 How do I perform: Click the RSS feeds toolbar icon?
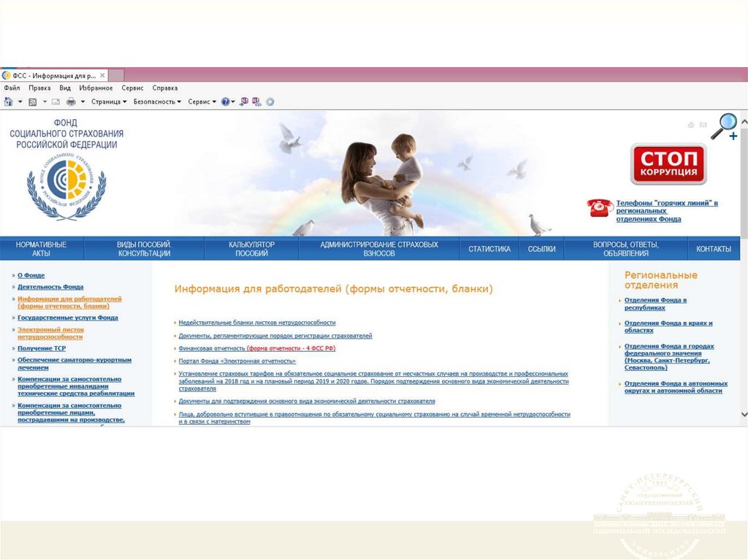point(32,102)
